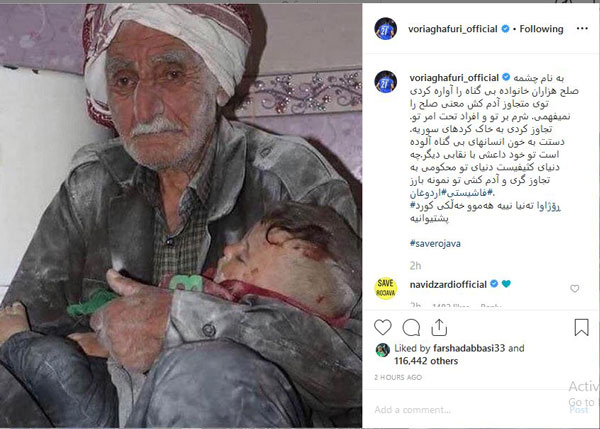Viewport: 600px width, 429px height.
Task: Open the farshadabbasi33 profile from likes
Action: click(x=469, y=348)
